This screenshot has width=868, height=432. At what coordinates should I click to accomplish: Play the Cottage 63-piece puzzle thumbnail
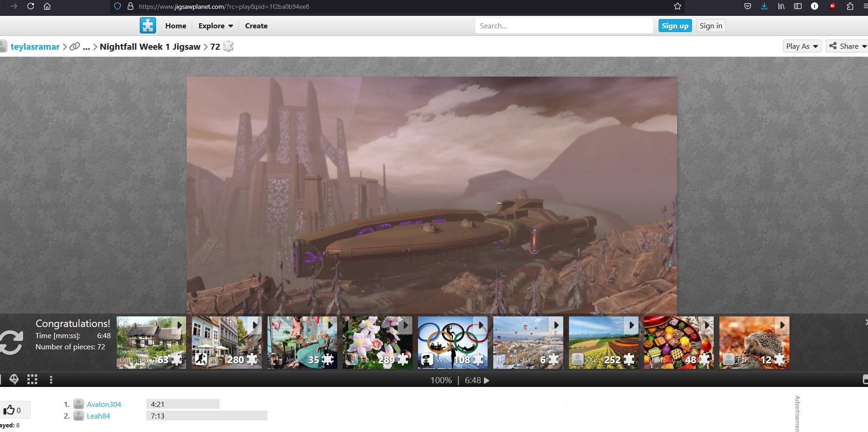151,342
